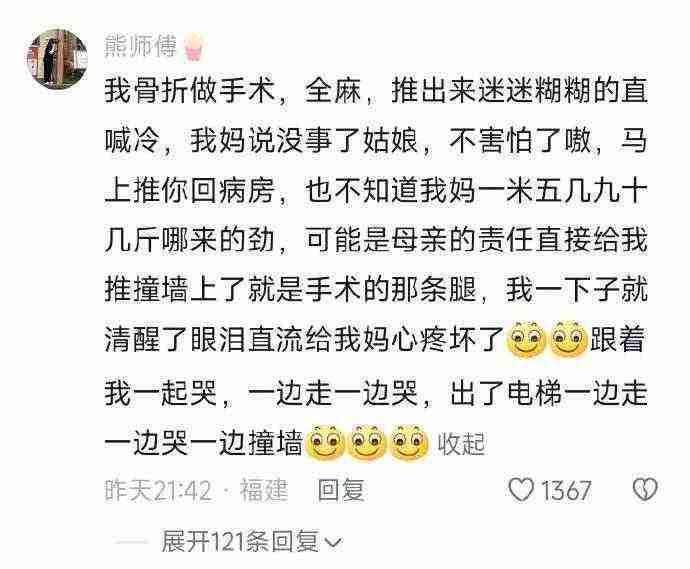Click the chevron arrow after 展开121条回复
The width and height of the screenshot is (690, 569).
[333, 543]
